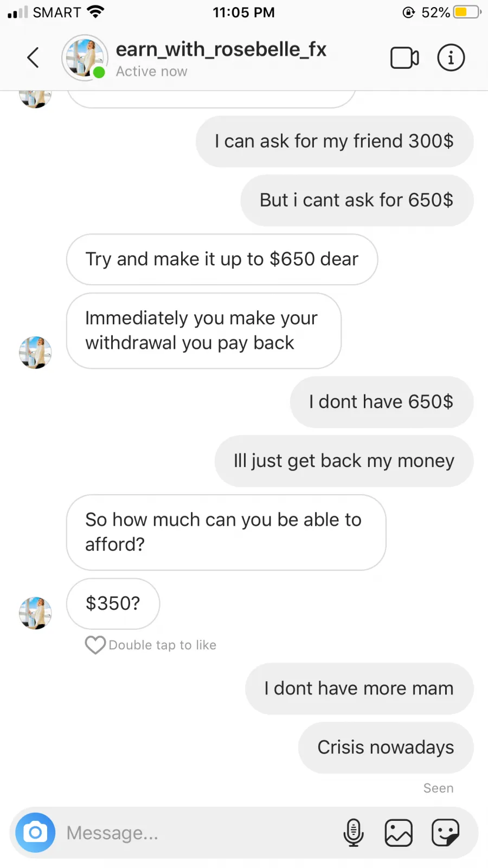Go back using the back arrow

coord(33,58)
